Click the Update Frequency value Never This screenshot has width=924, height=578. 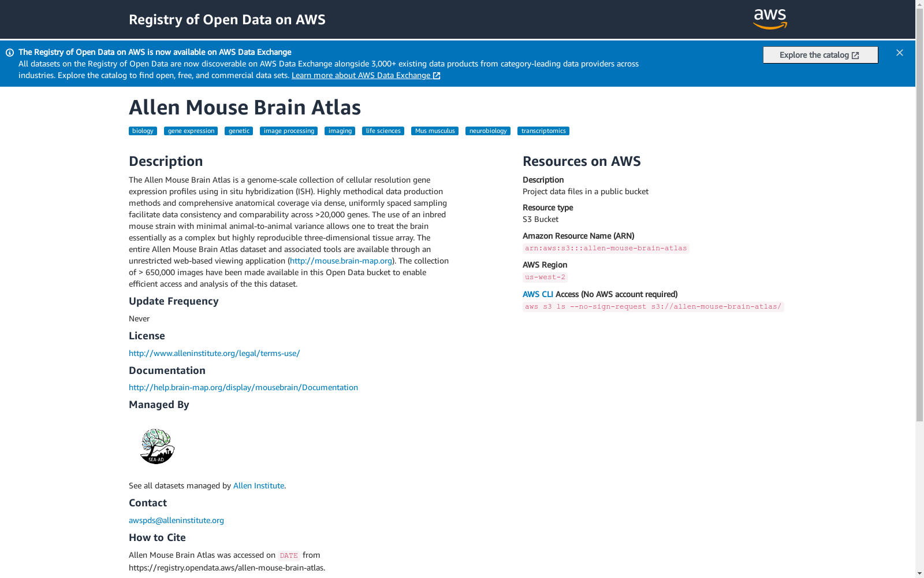tap(139, 318)
